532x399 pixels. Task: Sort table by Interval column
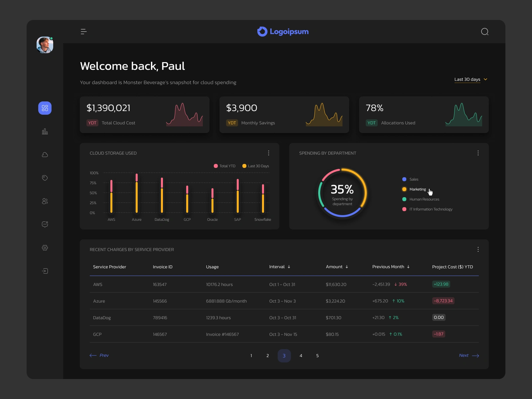click(x=280, y=267)
